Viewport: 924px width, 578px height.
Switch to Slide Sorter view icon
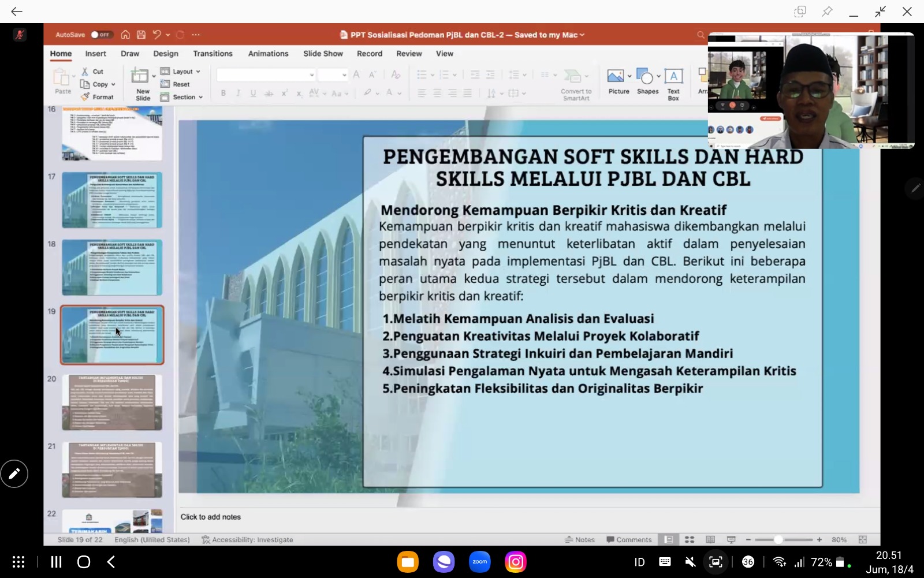690,539
